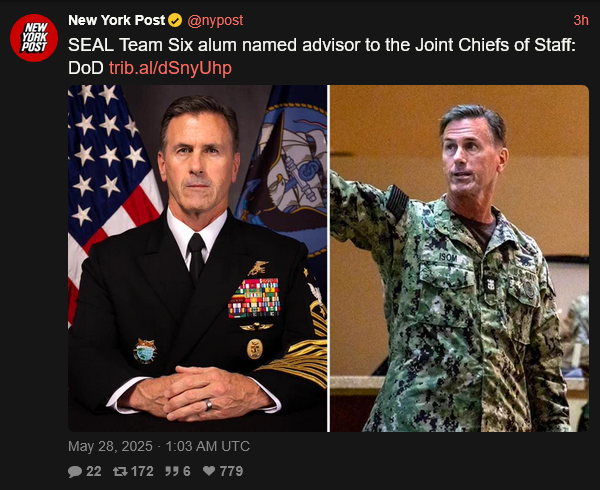
Task: View the camouflage uniform photo on right
Action: click(x=459, y=258)
